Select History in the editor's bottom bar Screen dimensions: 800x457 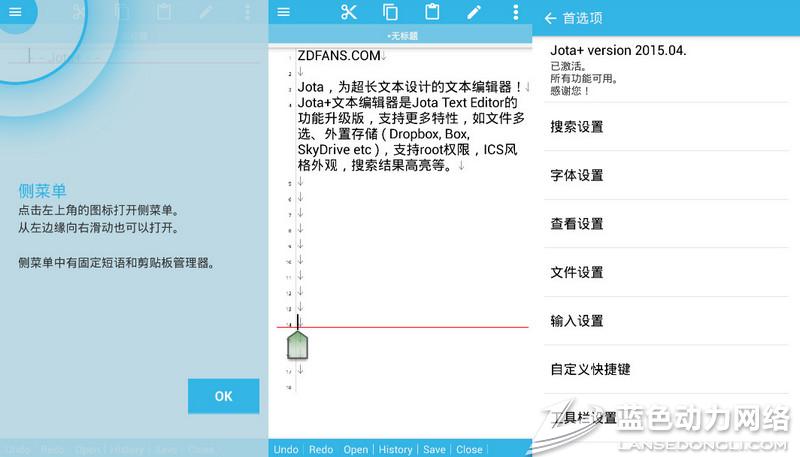(395, 449)
